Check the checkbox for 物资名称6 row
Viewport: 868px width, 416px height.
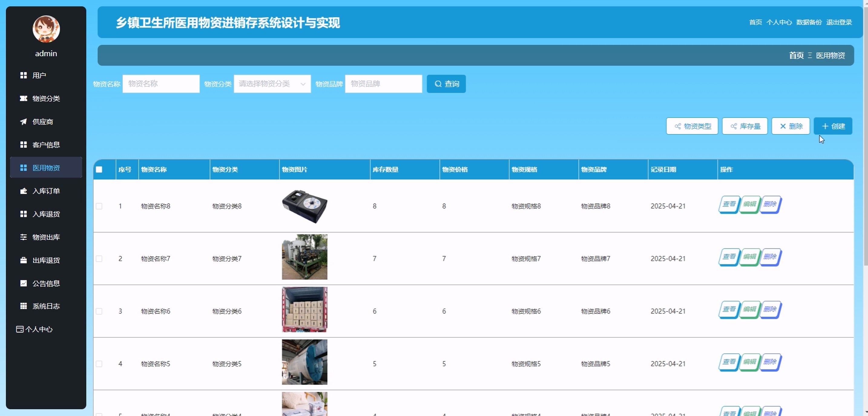click(x=99, y=311)
